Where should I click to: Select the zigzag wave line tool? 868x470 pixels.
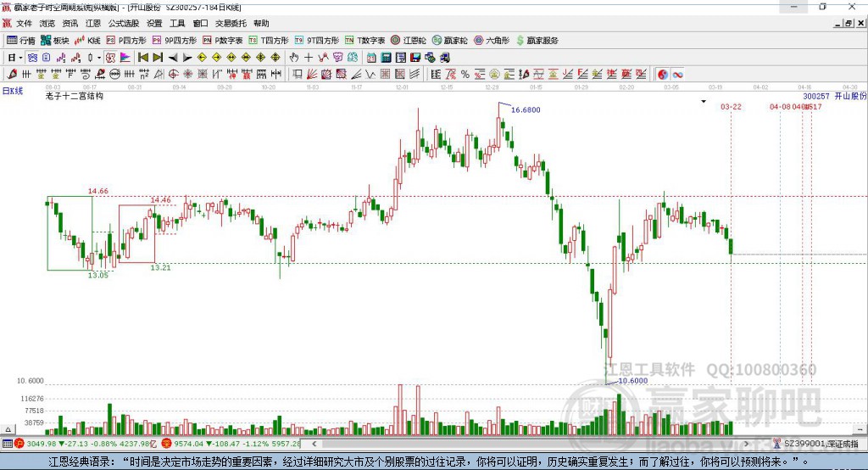[370, 74]
